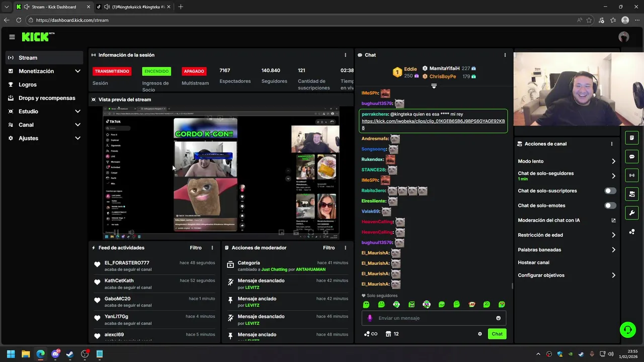This screenshot has width=644, height=362.
Task: Open Restricción de edad chevron options
Action: tap(613, 235)
